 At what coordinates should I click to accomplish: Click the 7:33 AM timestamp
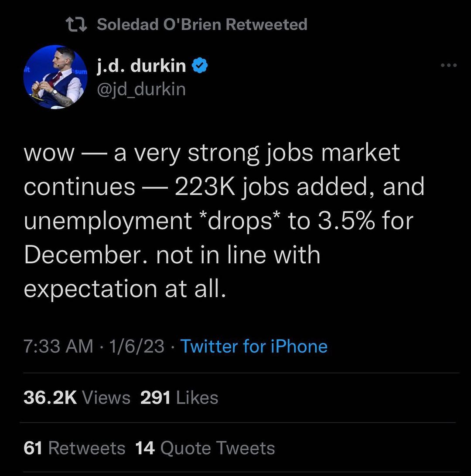(58, 347)
